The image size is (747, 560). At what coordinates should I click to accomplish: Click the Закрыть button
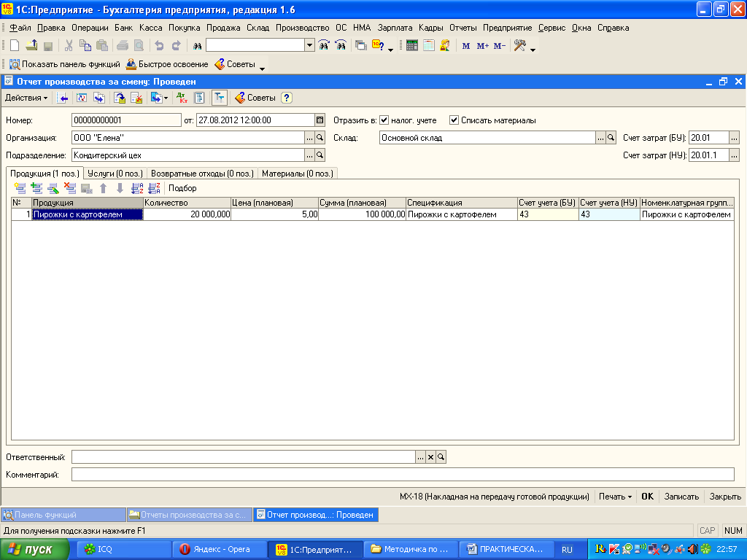[725, 497]
